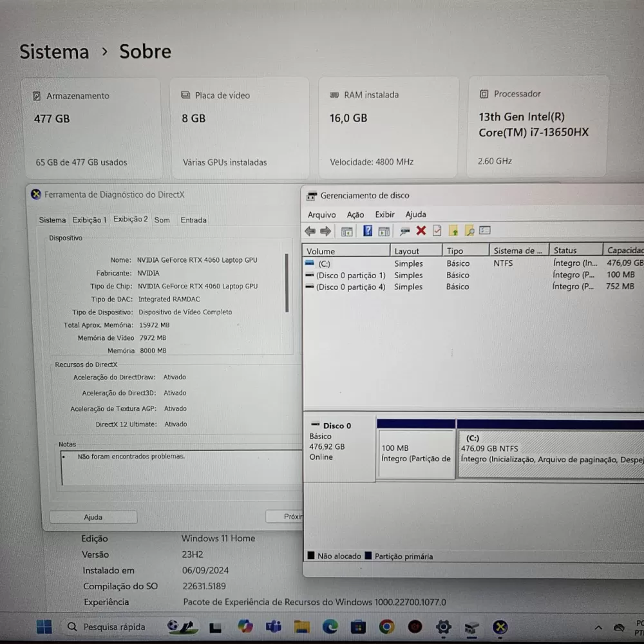Click the red X delete toolbar icon
The height and width of the screenshot is (644, 644).
coord(421,231)
